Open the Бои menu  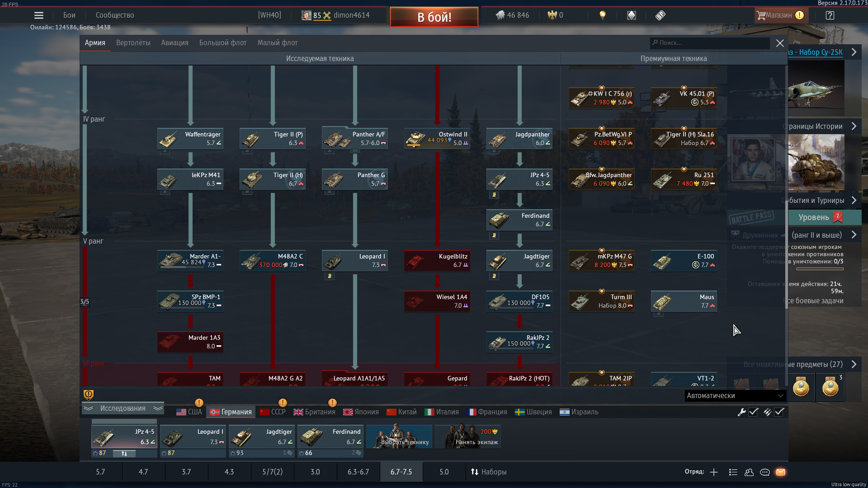pos(69,15)
